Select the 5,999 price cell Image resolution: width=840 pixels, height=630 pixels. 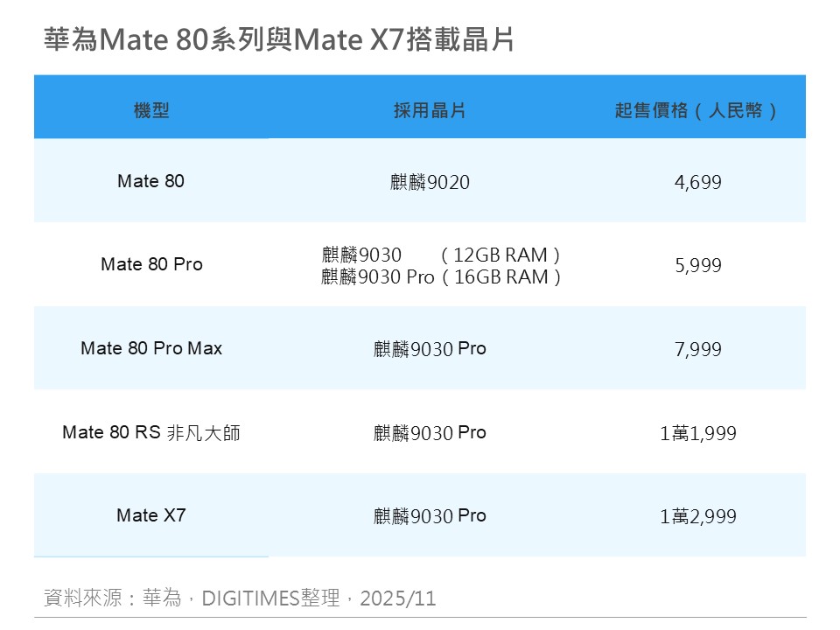coord(698,265)
